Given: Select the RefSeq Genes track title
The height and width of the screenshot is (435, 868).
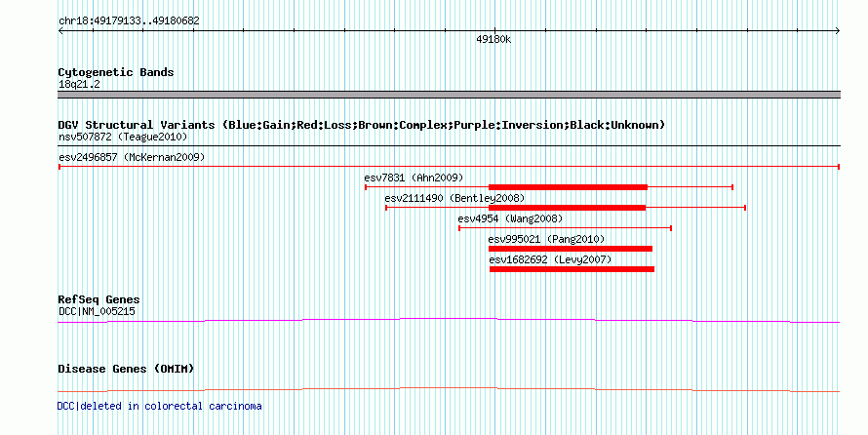Looking at the screenshot, I should [99, 300].
